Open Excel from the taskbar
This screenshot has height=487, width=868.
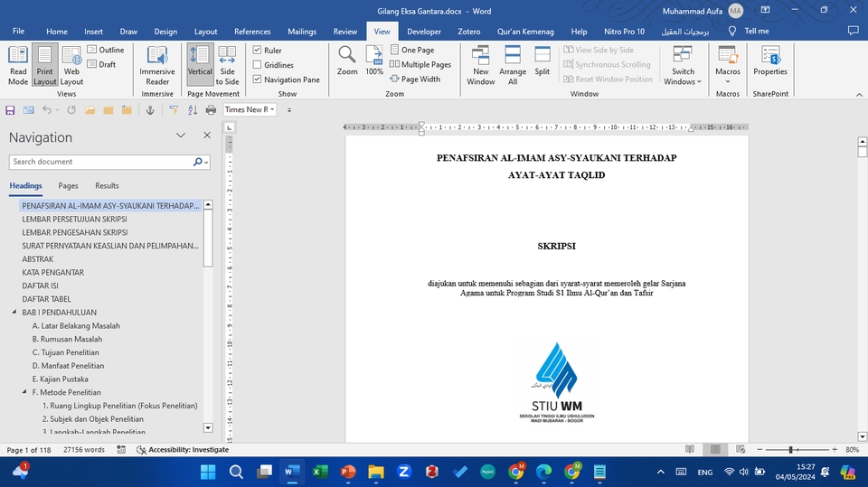click(320, 472)
